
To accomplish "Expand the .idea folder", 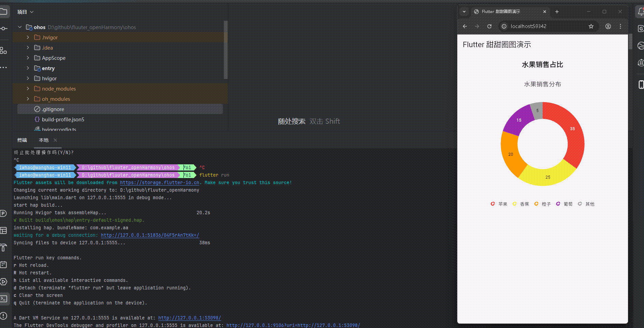I will pyautogui.click(x=28, y=47).
